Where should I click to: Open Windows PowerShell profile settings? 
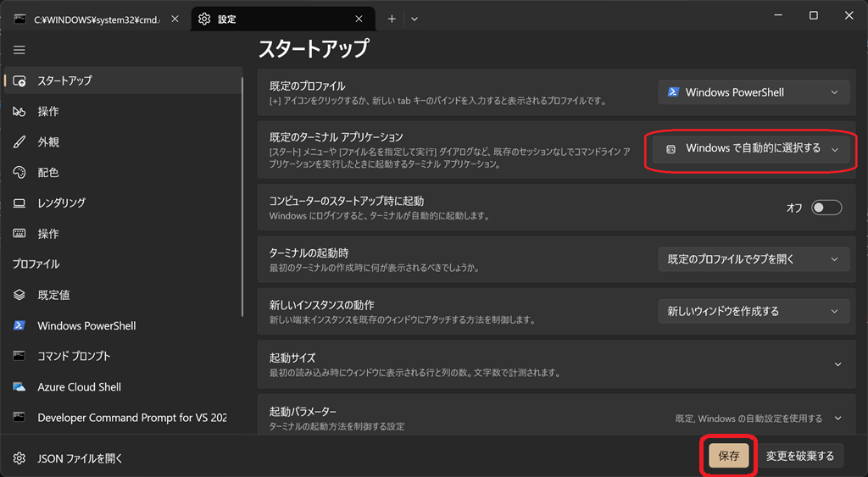(x=123, y=325)
